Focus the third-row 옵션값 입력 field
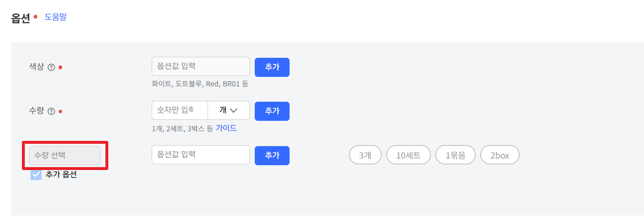 pos(201,155)
